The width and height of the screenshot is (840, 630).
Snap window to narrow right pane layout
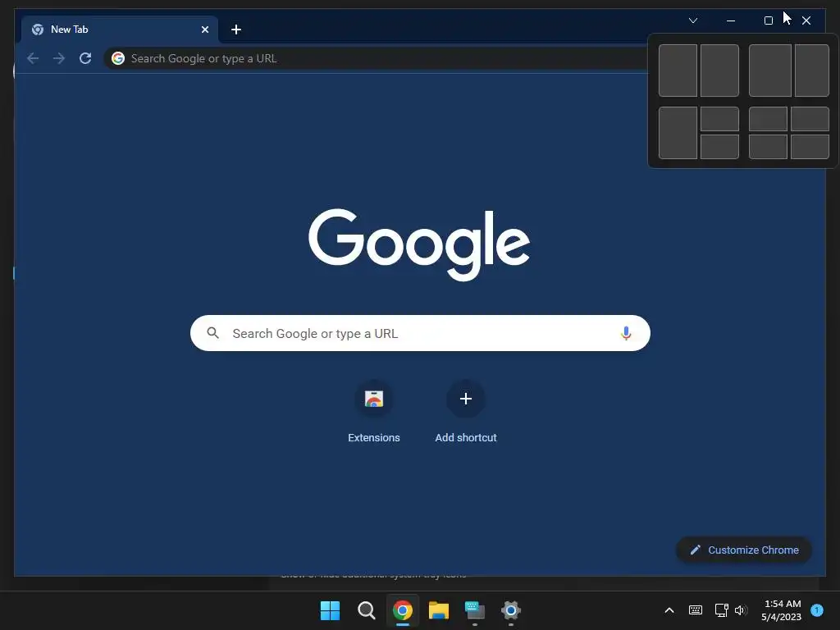coord(812,71)
